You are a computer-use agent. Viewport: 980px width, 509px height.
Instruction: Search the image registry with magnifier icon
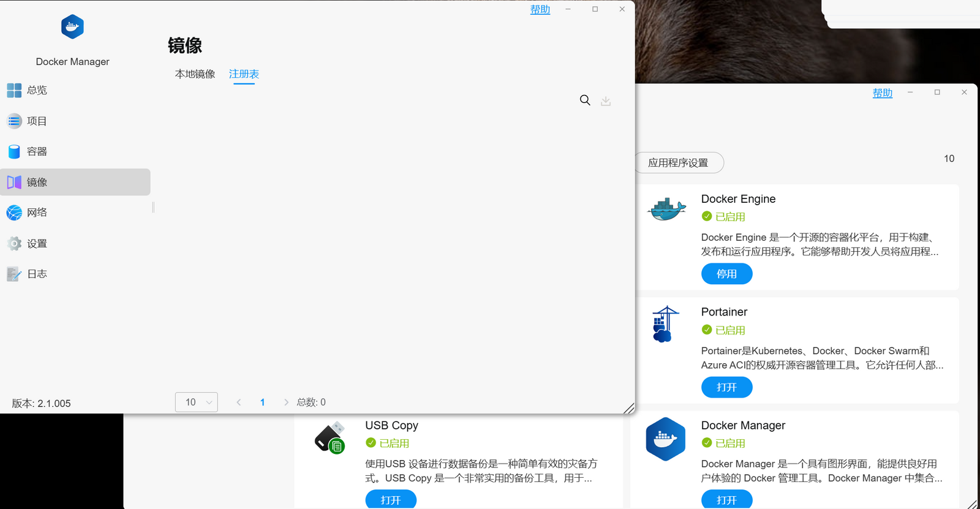(585, 100)
